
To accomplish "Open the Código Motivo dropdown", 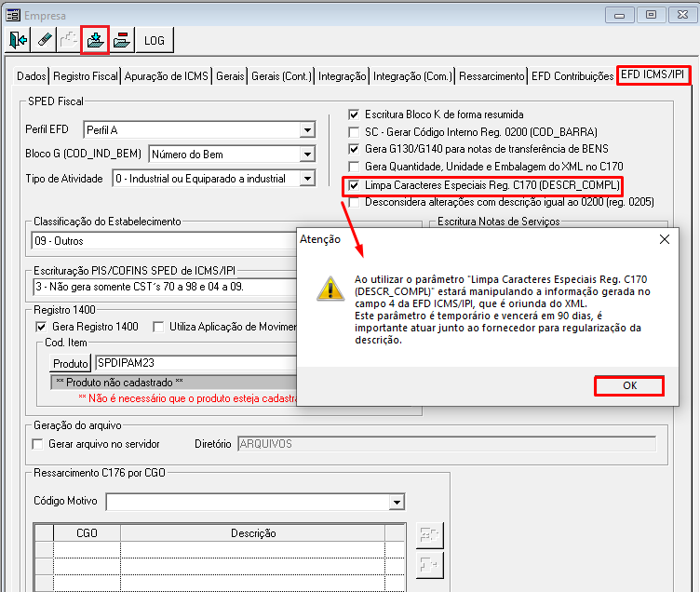I will click(x=397, y=503).
